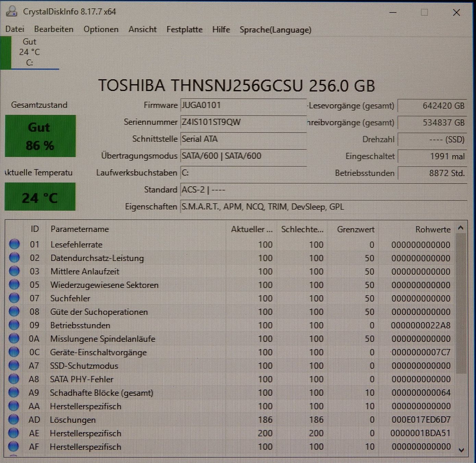Click the scroll up arrow of SMART list

461,228
